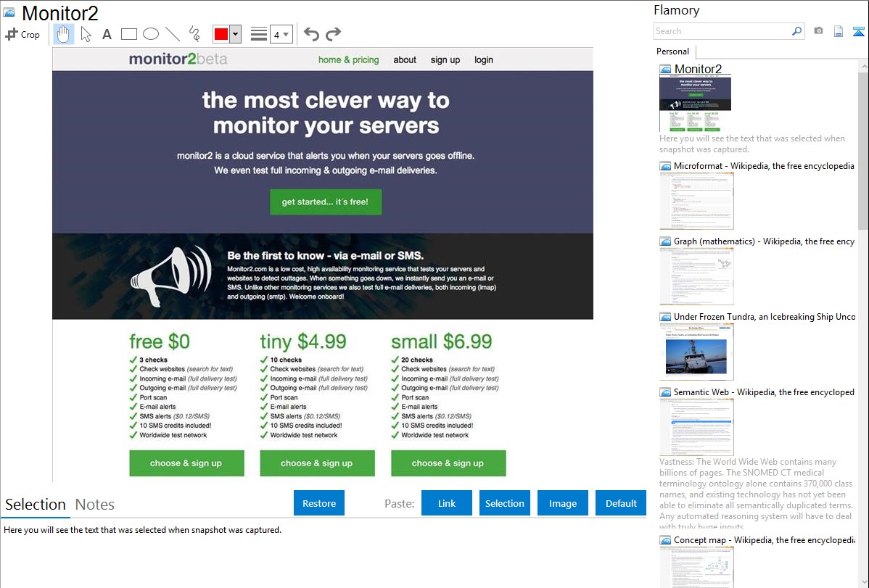Open the Concept map snapshot thumbnail
This screenshot has height=588, width=869.
(696, 567)
